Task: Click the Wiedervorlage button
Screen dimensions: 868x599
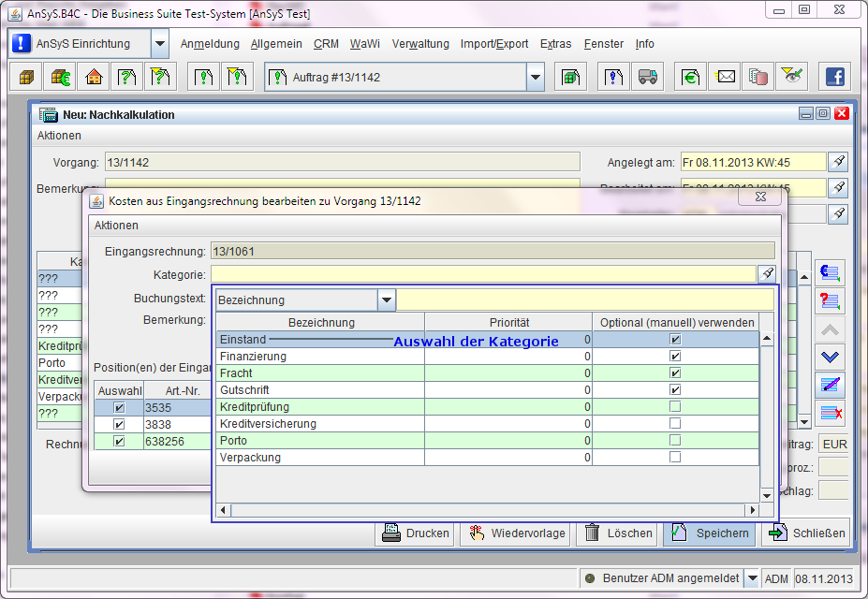Action: tap(518, 533)
